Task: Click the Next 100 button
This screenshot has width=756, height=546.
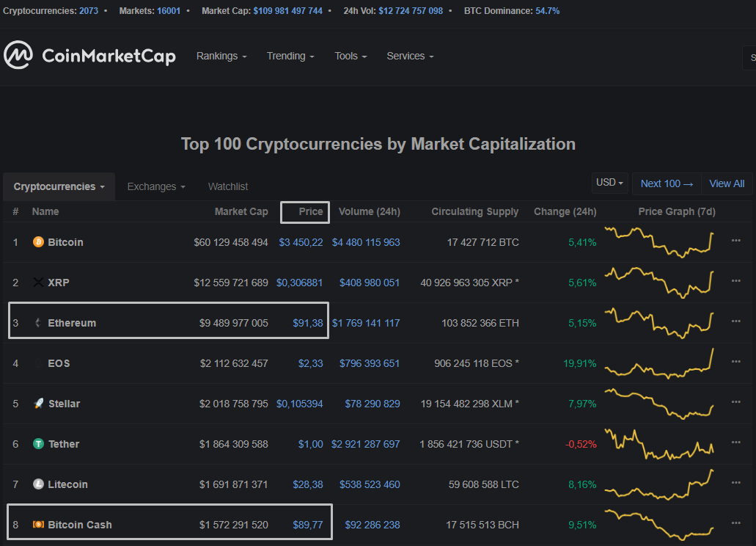Action: click(x=666, y=183)
